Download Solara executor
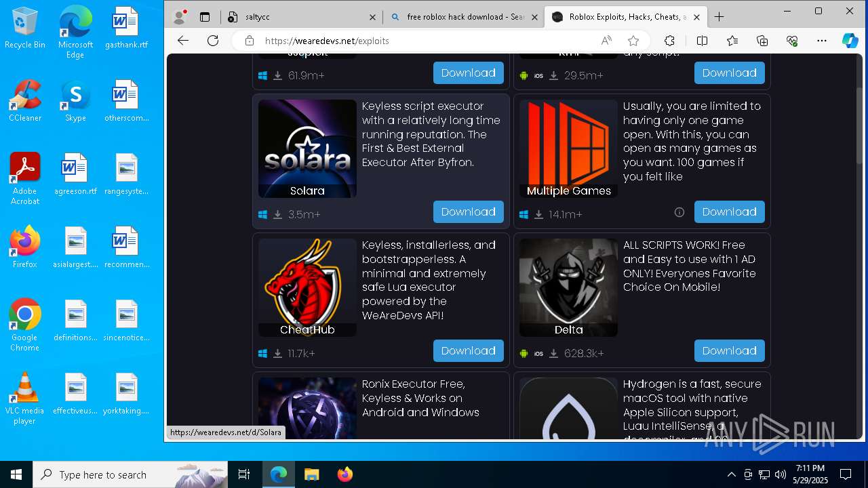The image size is (868, 488). point(469,211)
